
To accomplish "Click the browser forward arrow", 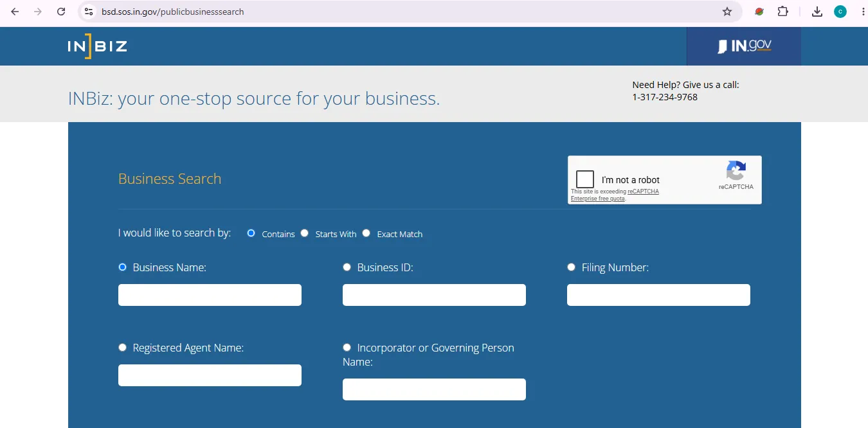I will [38, 12].
